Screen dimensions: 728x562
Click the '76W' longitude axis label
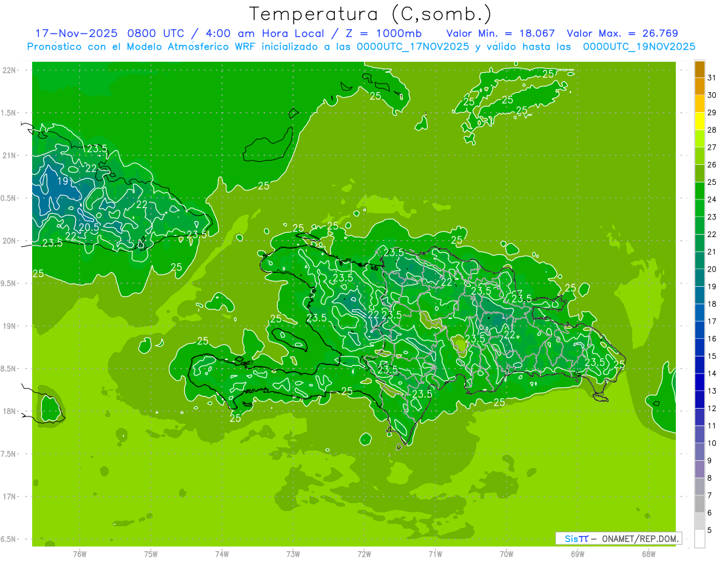(79, 554)
